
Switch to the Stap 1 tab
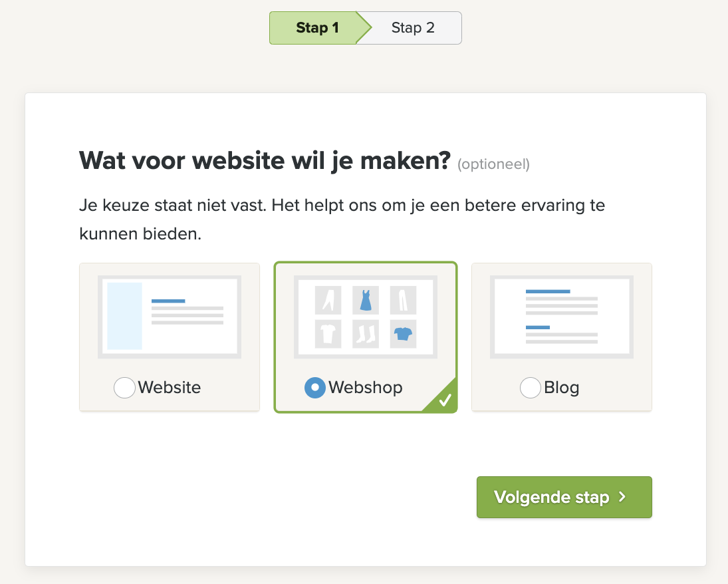point(318,28)
